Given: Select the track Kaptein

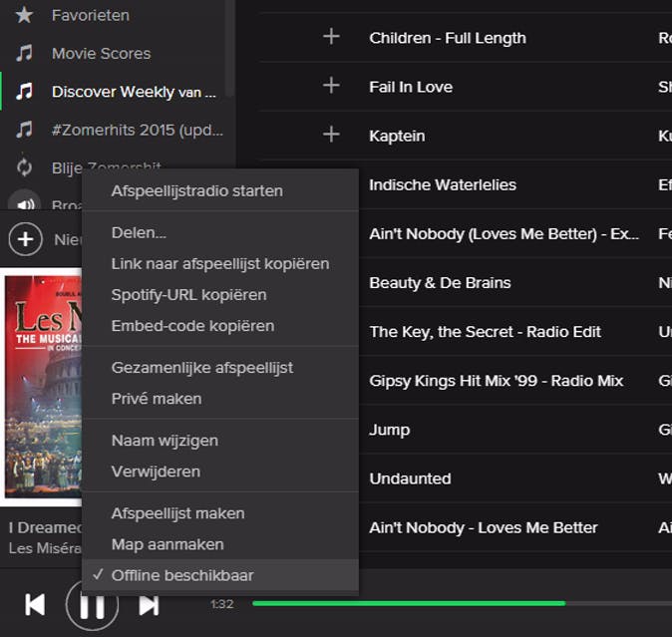Looking at the screenshot, I should (397, 136).
